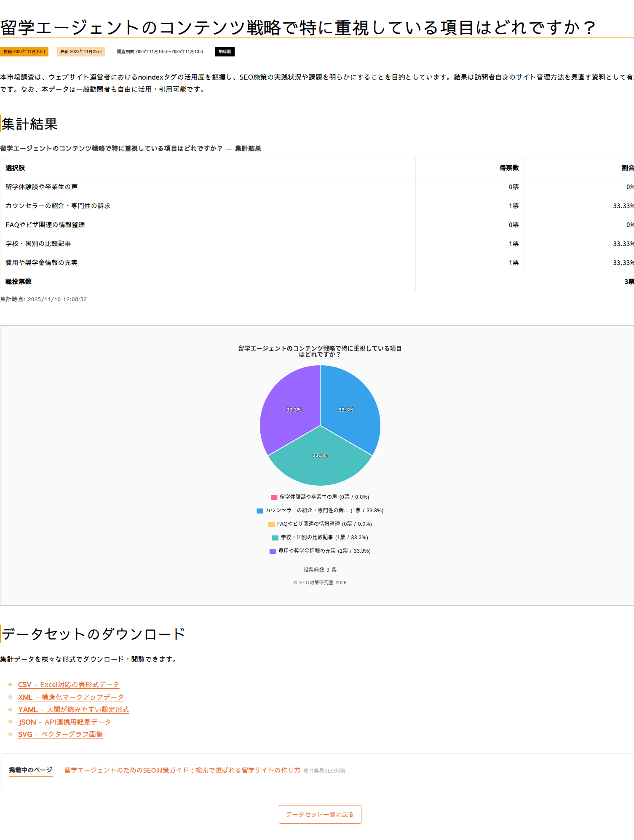The height and width of the screenshot is (840, 634).
Task: Toggle the blue カウンセラーの紹介 legend swatch
Action: 260,511
